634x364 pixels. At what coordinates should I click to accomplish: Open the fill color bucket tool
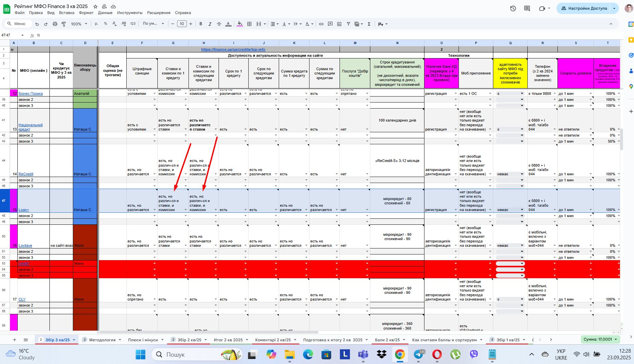pos(240,24)
